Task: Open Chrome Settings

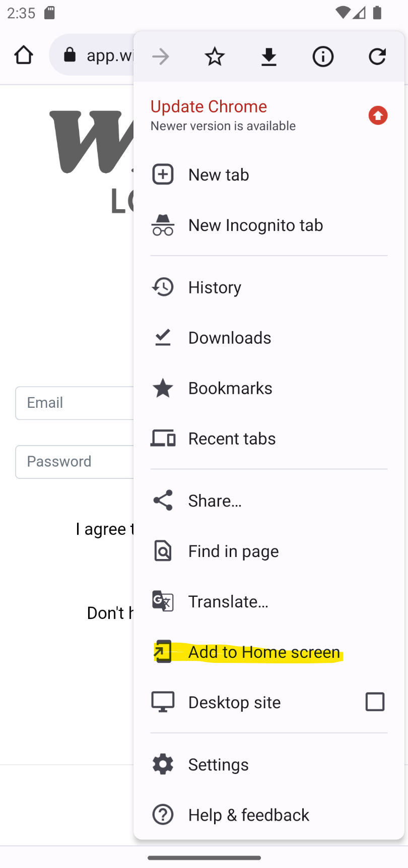Action: (269, 765)
